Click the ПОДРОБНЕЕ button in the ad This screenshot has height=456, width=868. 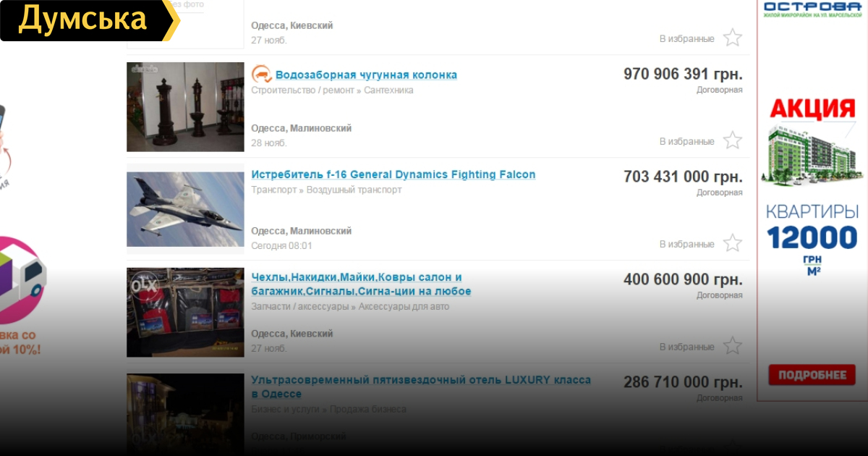[812, 375]
